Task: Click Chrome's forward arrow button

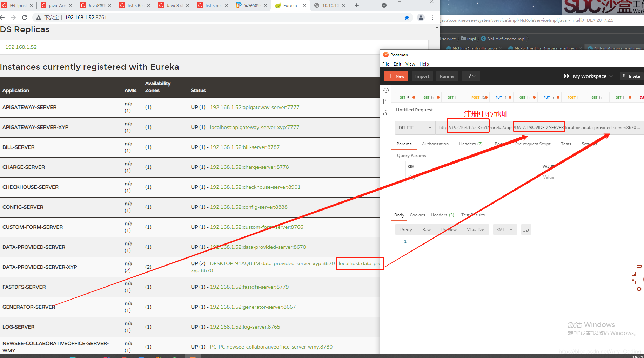Action: [x=13, y=18]
